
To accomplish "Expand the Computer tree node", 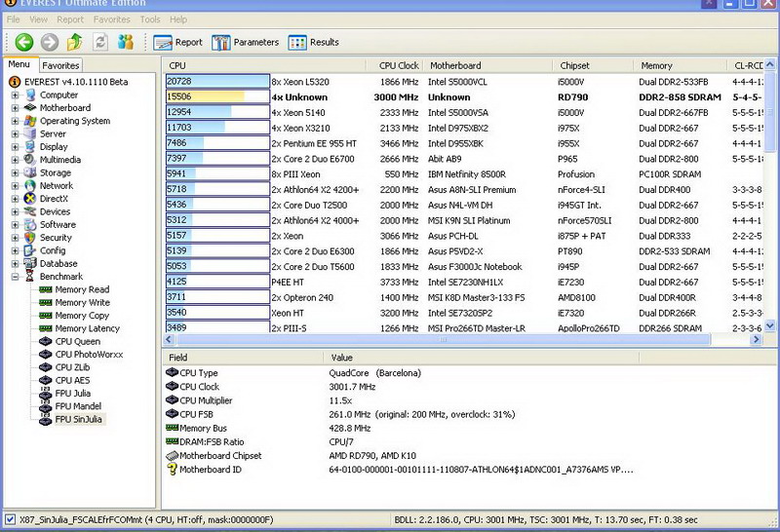I will click(15, 95).
